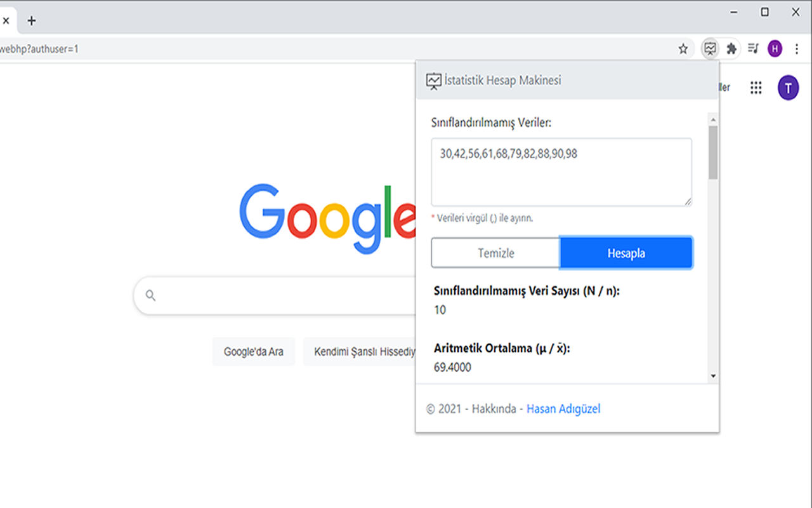This screenshot has width=812, height=508.
Task: Click the Aritmetik Ortalama heading
Action: pyautogui.click(x=502, y=348)
